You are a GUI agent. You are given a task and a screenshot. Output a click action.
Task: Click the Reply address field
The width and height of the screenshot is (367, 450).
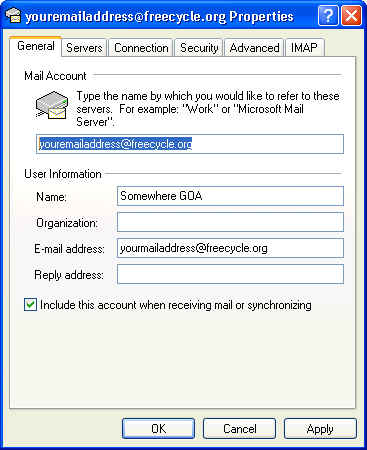230,274
